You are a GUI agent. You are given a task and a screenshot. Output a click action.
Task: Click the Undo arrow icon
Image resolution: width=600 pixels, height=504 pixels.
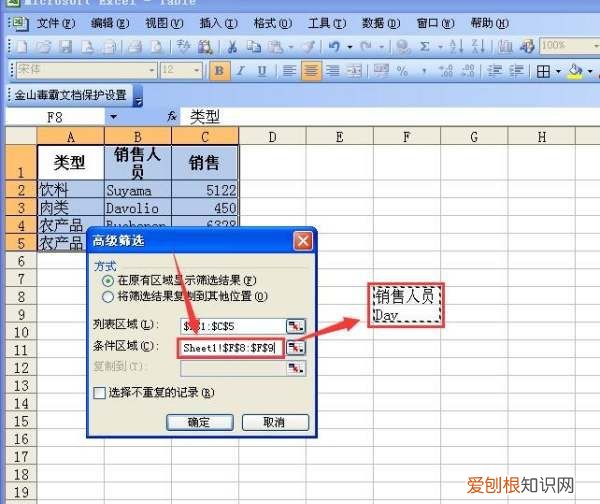tap(335, 47)
